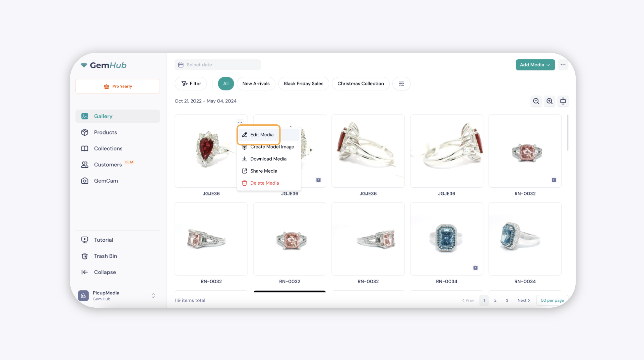Click the three-dot icon on first JGJE36 thumbnail
This screenshot has height=360, width=644.
240,122
